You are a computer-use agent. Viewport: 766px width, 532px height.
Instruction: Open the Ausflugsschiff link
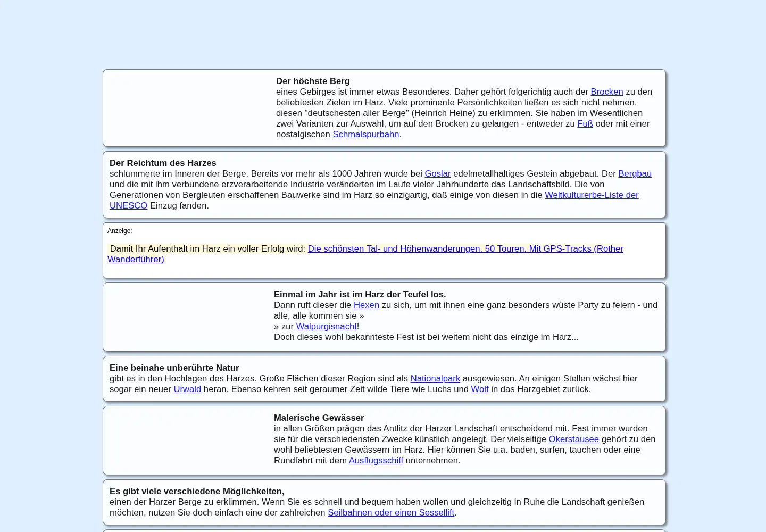[x=376, y=460]
